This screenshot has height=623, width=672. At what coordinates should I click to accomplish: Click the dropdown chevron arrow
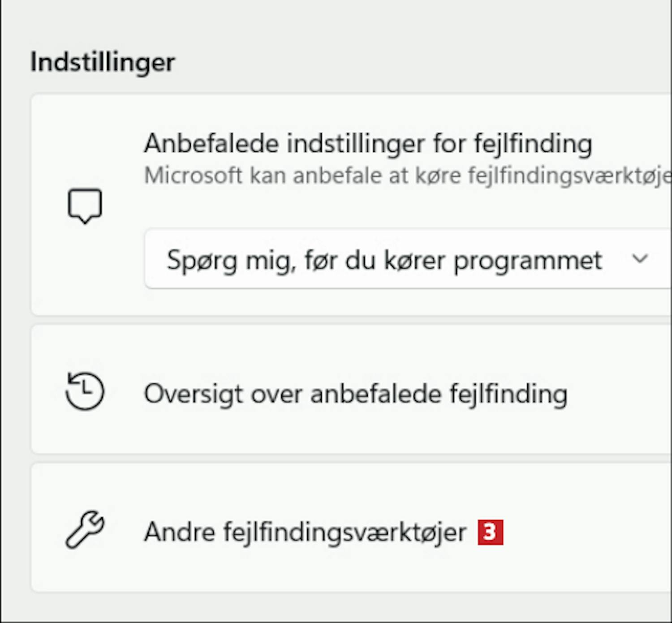click(x=639, y=259)
